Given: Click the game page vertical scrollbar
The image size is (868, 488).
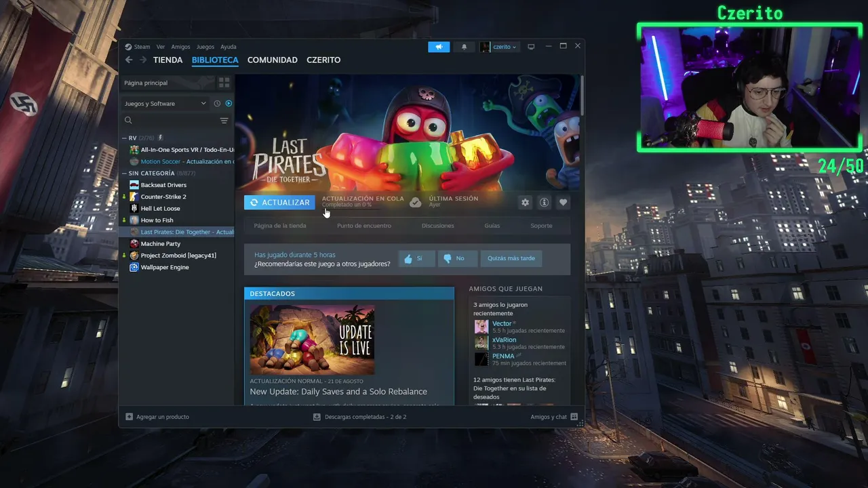Looking at the screenshot, I should point(581,95).
